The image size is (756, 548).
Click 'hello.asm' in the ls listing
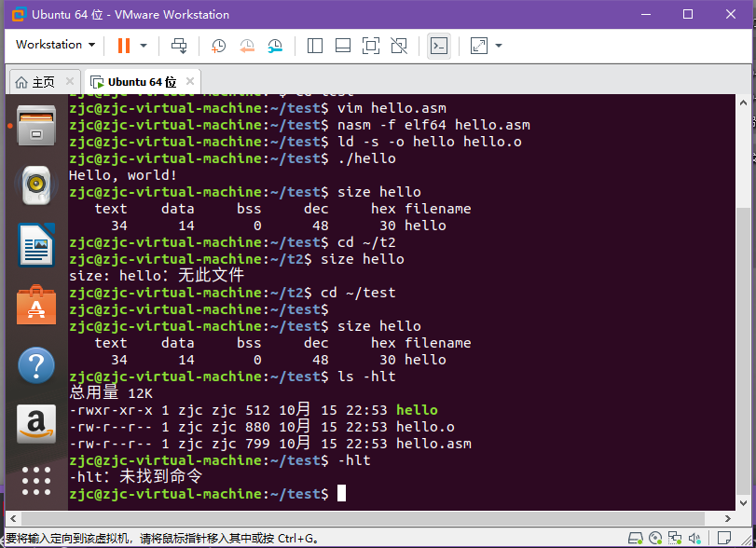pyautogui.click(x=433, y=444)
